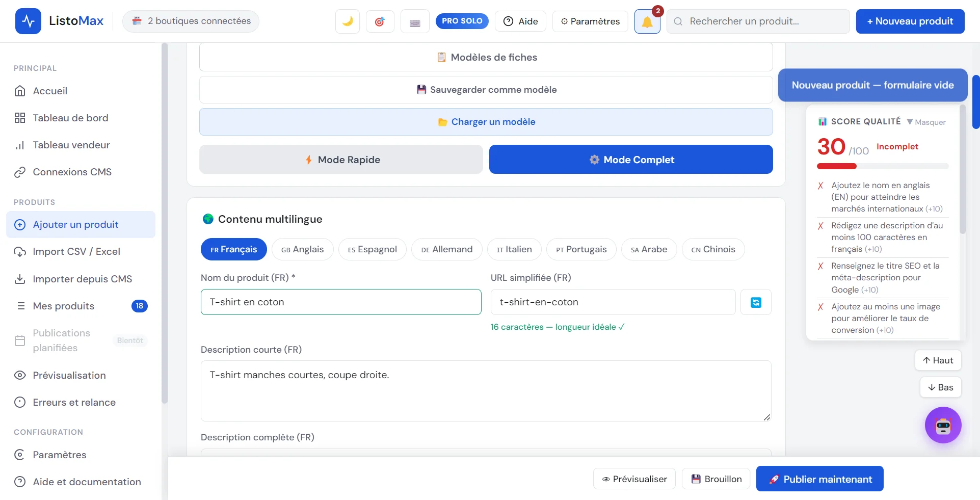Collapse score panel via Masquer
The width and height of the screenshot is (980, 500).
(x=926, y=122)
